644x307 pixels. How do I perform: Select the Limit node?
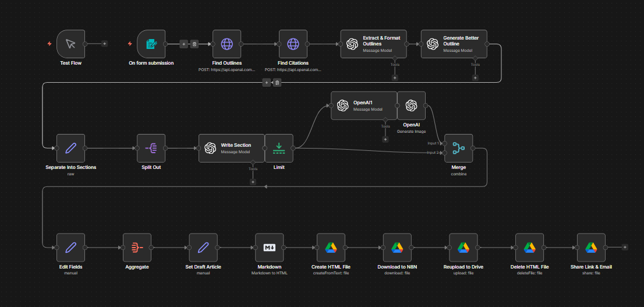pos(279,148)
